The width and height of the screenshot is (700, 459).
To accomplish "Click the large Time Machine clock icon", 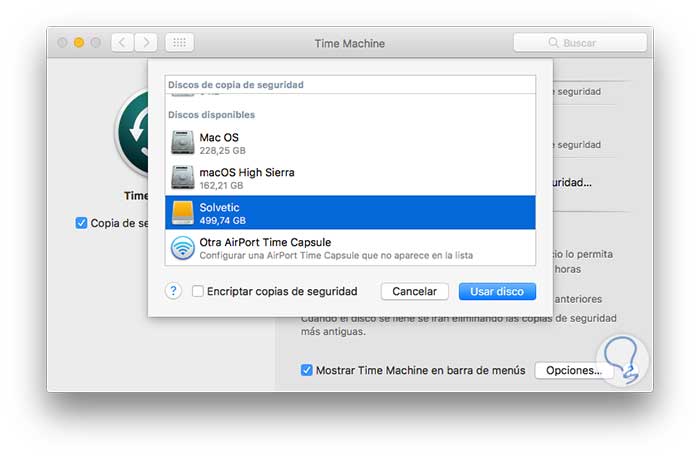I will pyautogui.click(x=133, y=133).
